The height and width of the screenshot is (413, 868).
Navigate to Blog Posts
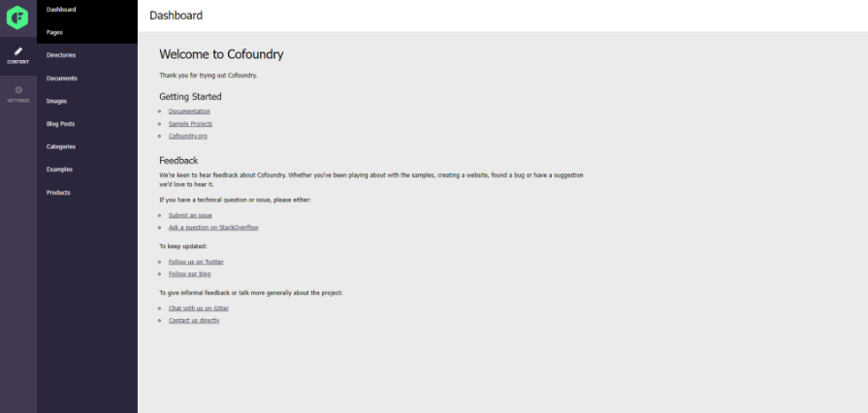[60, 124]
